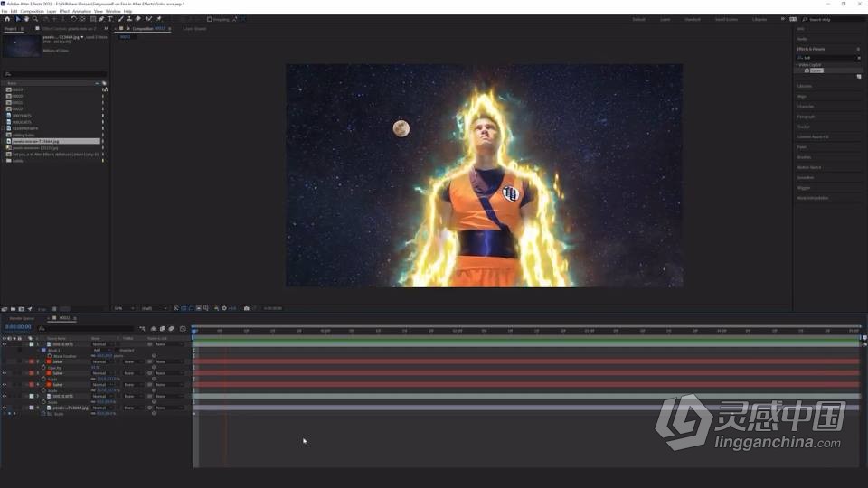Select the Type text tool
This screenshot has height=488, width=868.
click(110, 19)
